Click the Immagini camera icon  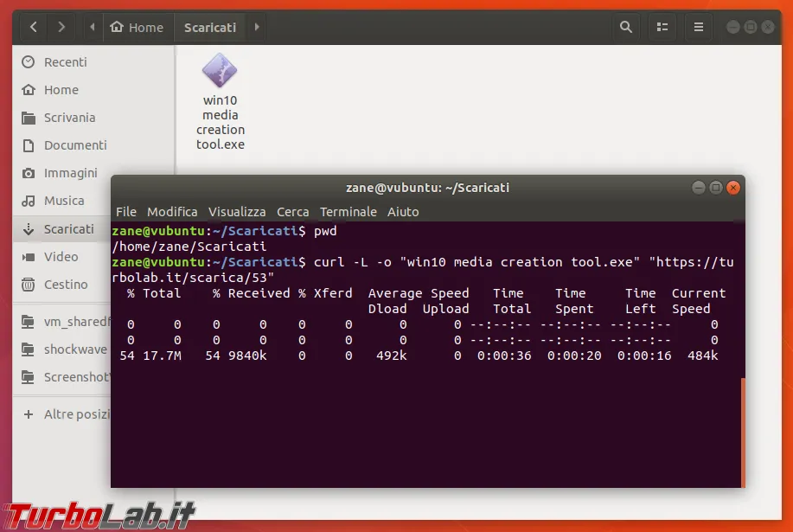point(29,173)
